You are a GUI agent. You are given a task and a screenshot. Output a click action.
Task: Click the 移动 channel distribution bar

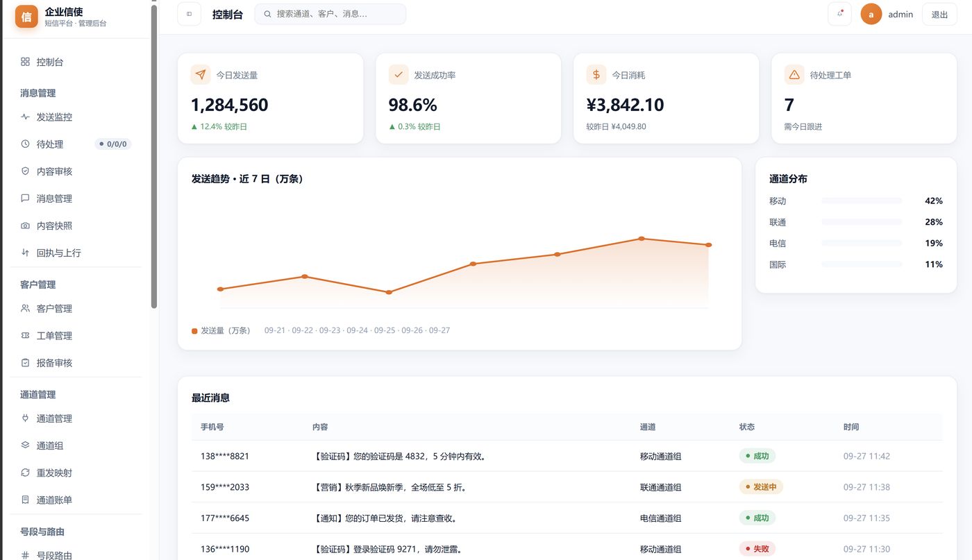(x=862, y=201)
